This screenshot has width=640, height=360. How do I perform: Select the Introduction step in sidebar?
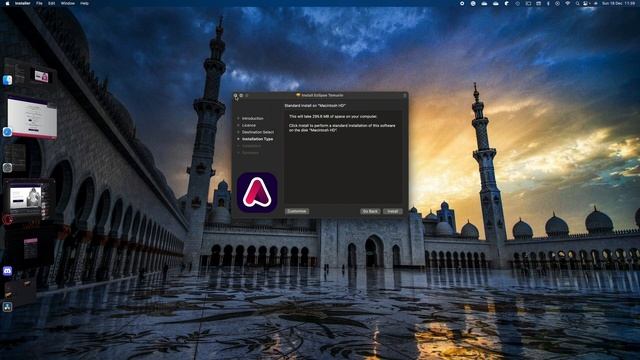pyautogui.click(x=252, y=118)
